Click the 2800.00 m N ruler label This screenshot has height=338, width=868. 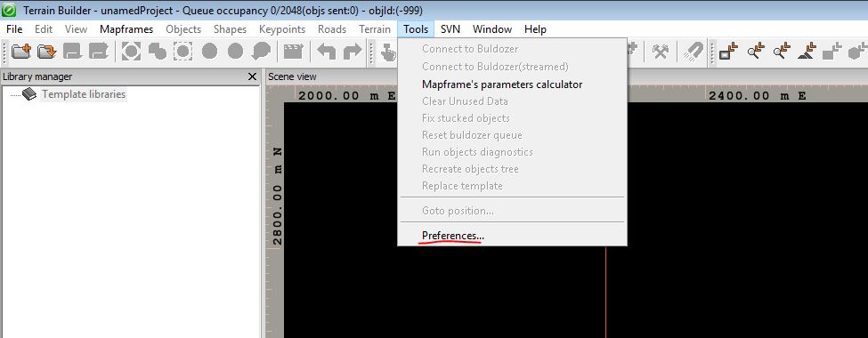(x=278, y=197)
